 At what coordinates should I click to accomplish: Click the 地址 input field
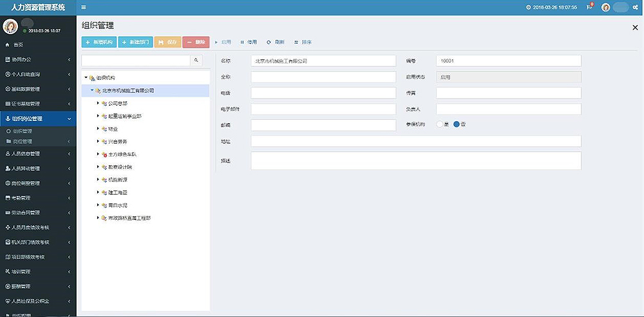416,141
